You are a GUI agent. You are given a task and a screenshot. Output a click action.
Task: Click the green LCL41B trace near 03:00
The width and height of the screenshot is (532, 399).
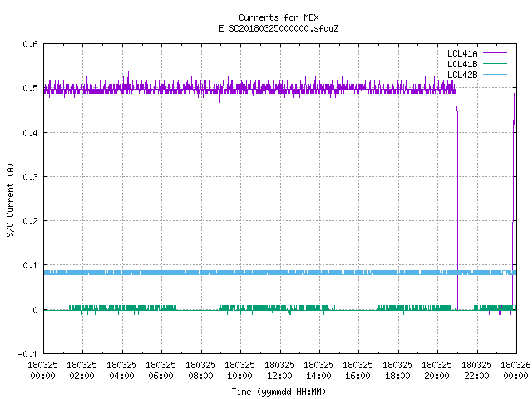tap(102, 308)
